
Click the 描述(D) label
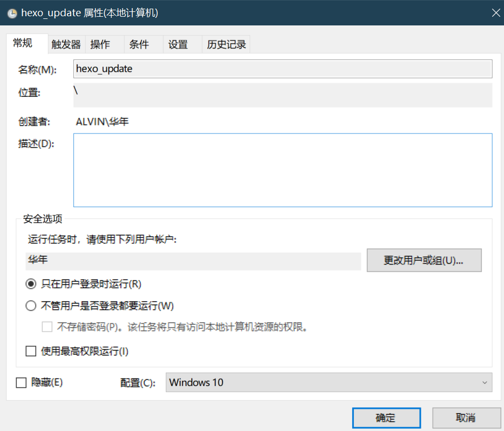click(x=36, y=143)
